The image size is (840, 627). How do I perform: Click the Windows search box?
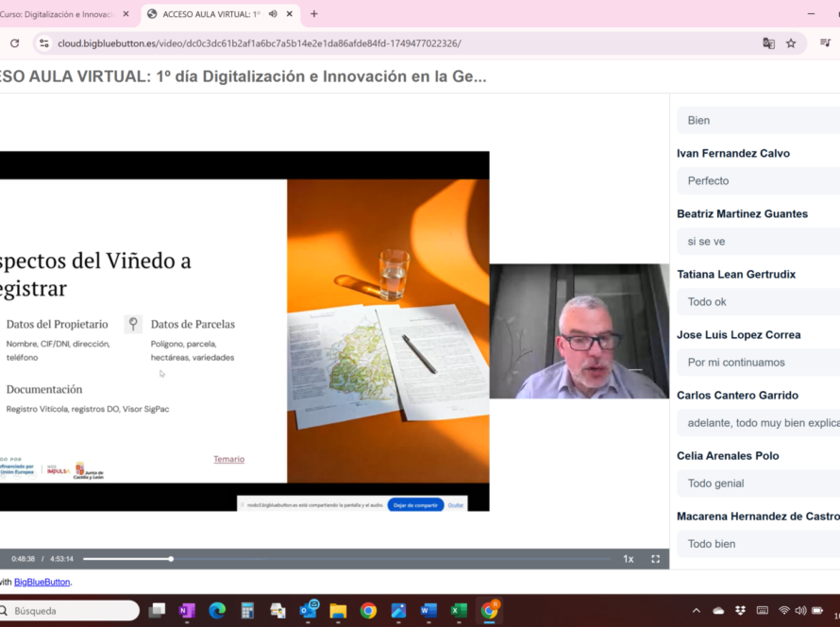tap(71, 611)
